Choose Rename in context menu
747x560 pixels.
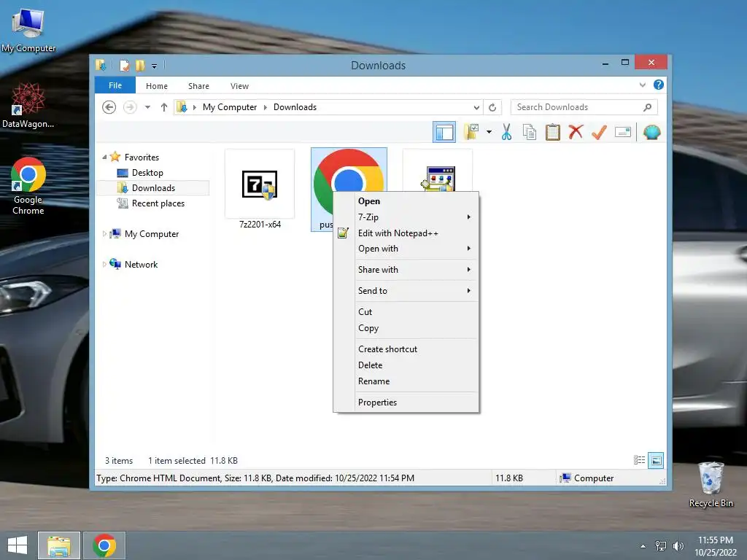(x=406, y=381)
